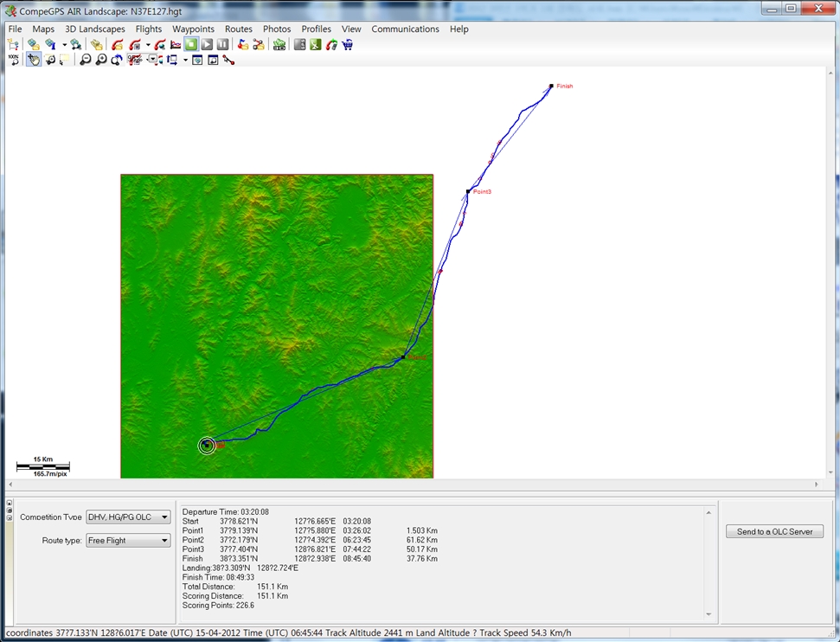Click the Point3 waypoint marker on map

[468, 191]
